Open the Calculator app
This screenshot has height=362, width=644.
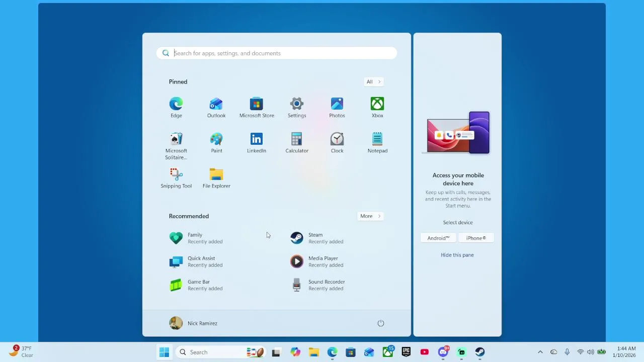(297, 143)
